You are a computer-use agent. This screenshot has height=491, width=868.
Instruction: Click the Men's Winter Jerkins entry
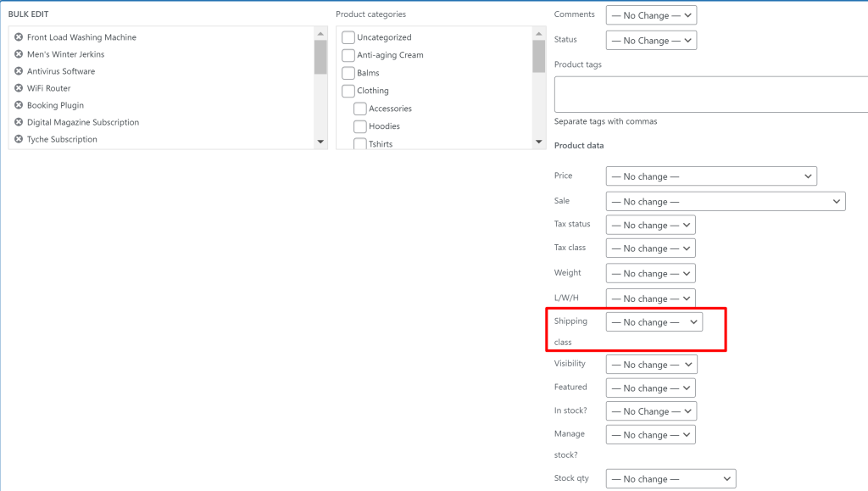tap(65, 54)
